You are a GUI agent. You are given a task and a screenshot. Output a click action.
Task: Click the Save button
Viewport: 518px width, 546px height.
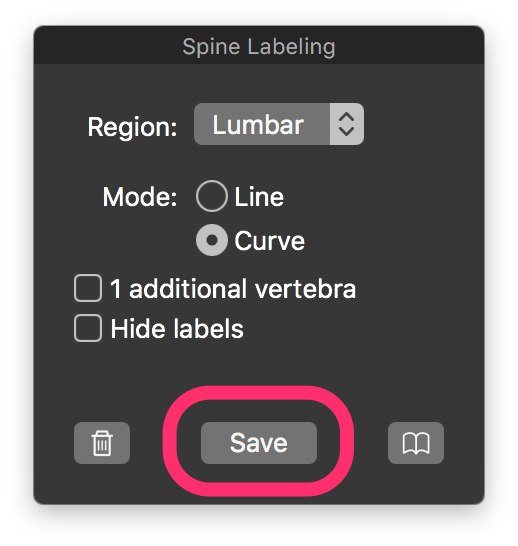click(x=259, y=443)
